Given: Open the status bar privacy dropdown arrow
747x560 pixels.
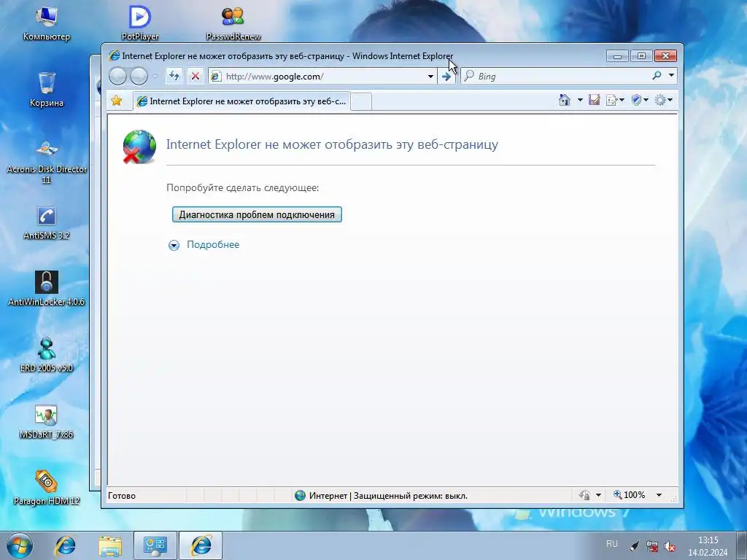Looking at the screenshot, I should pos(598,495).
